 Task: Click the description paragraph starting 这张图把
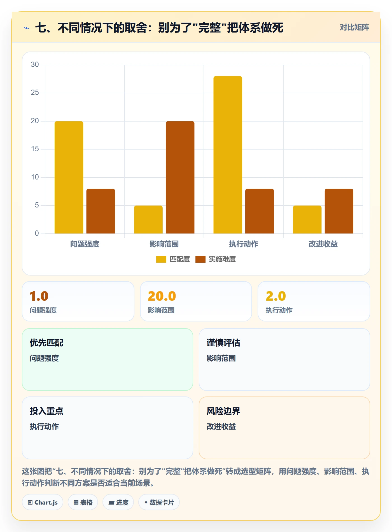(196, 477)
